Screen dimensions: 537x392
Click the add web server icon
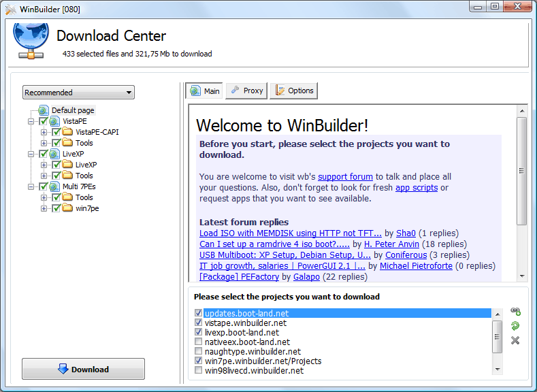tap(515, 311)
